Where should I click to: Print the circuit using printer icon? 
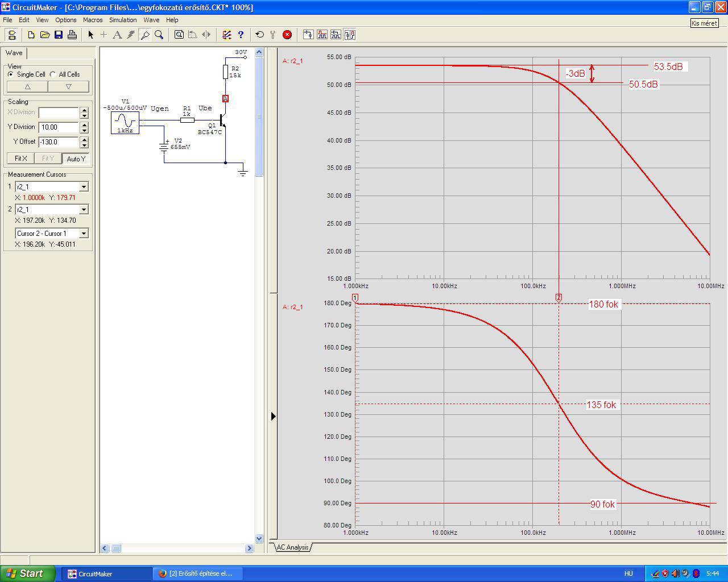coord(72,35)
